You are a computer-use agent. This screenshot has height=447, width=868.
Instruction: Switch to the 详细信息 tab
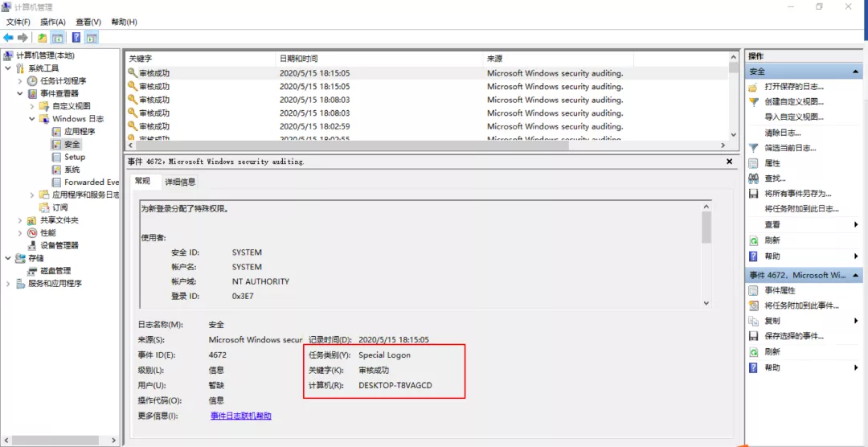[180, 182]
